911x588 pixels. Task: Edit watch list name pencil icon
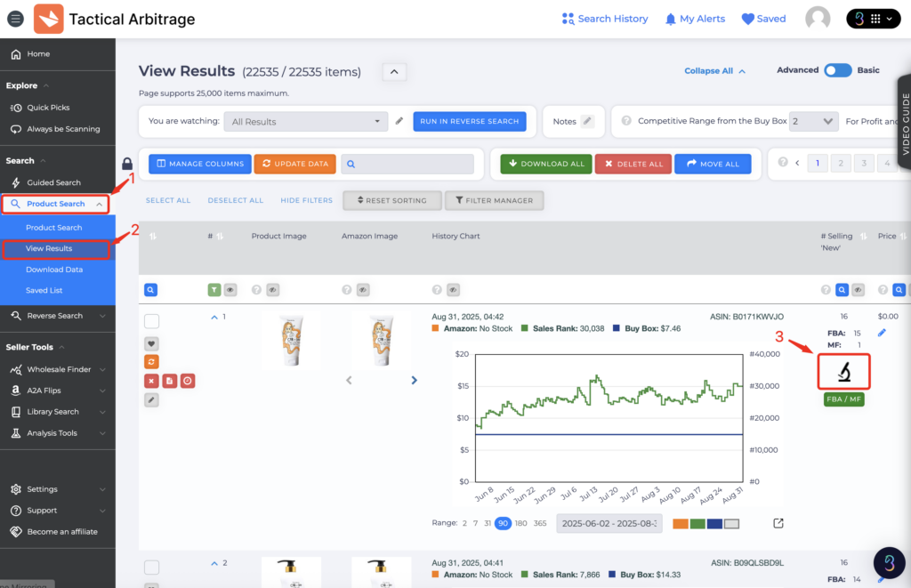point(399,122)
